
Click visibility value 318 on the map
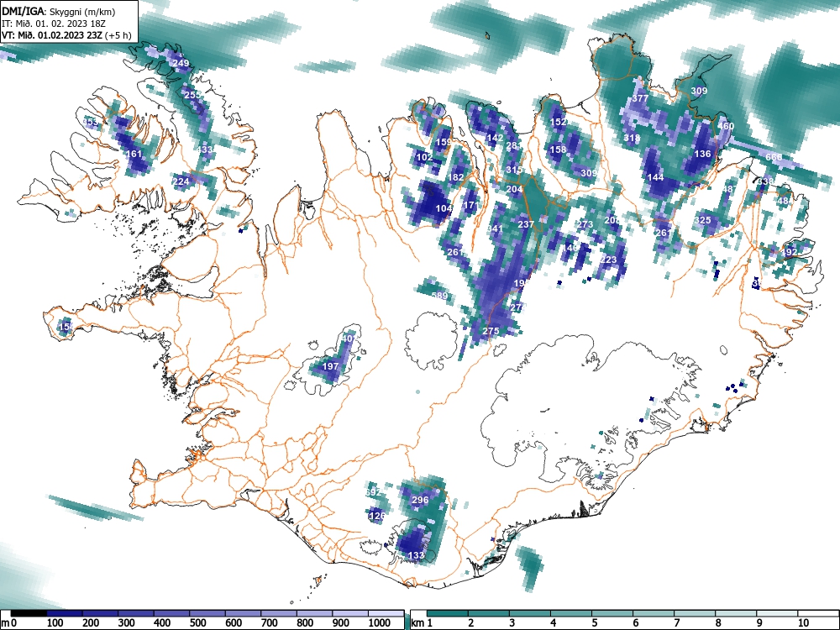[633, 139]
